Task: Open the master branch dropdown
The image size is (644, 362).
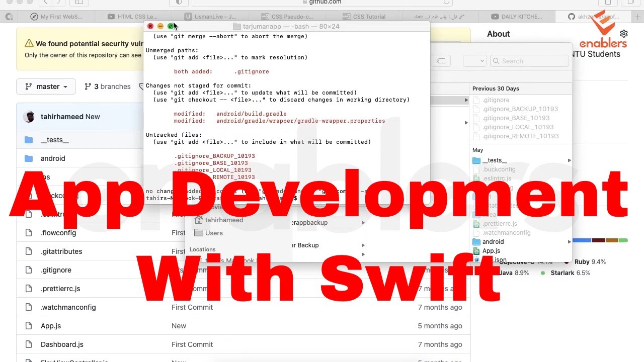Action: click(x=46, y=86)
